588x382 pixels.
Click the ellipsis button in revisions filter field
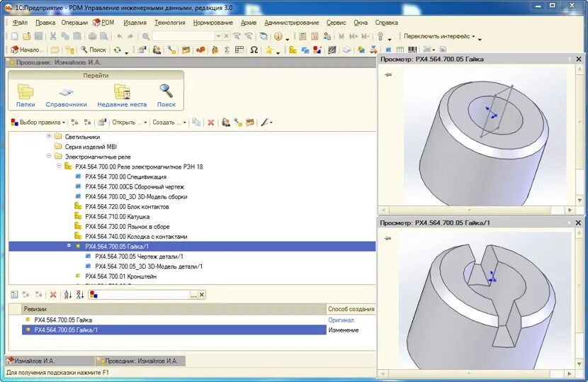coord(193,295)
